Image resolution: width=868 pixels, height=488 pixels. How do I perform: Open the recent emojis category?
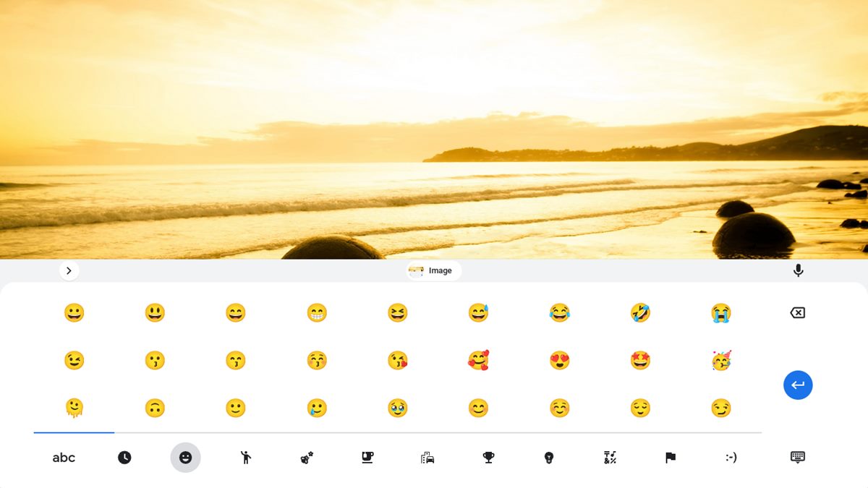pos(125,457)
